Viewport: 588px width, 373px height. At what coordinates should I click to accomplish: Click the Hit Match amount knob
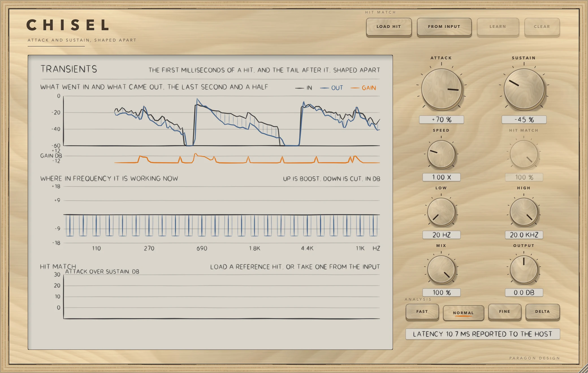coord(524,154)
